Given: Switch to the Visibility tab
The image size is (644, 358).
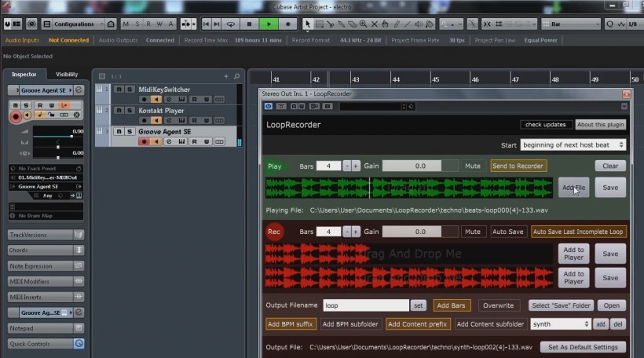Looking at the screenshot, I should (67, 75).
